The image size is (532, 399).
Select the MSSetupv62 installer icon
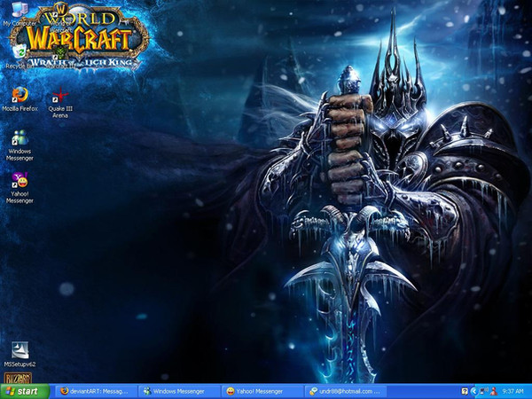tap(20, 354)
